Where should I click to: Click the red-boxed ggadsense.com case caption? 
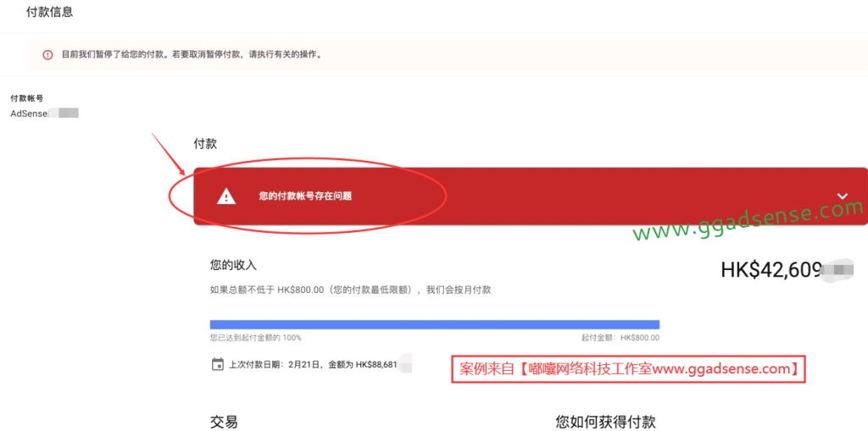(628, 369)
